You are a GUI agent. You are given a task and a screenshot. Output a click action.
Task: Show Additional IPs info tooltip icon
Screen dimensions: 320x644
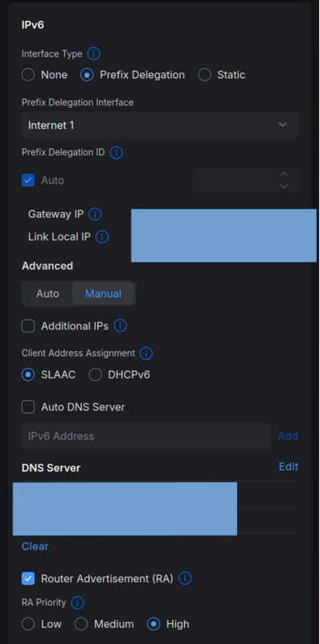(x=121, y=326)
